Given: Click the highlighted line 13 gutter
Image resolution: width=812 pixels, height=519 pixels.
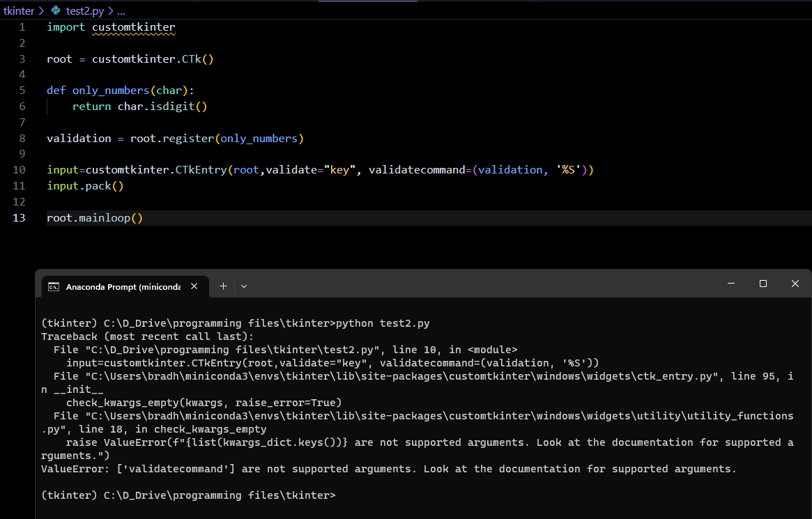Looking at the screenshot, I should coord(19,217).
